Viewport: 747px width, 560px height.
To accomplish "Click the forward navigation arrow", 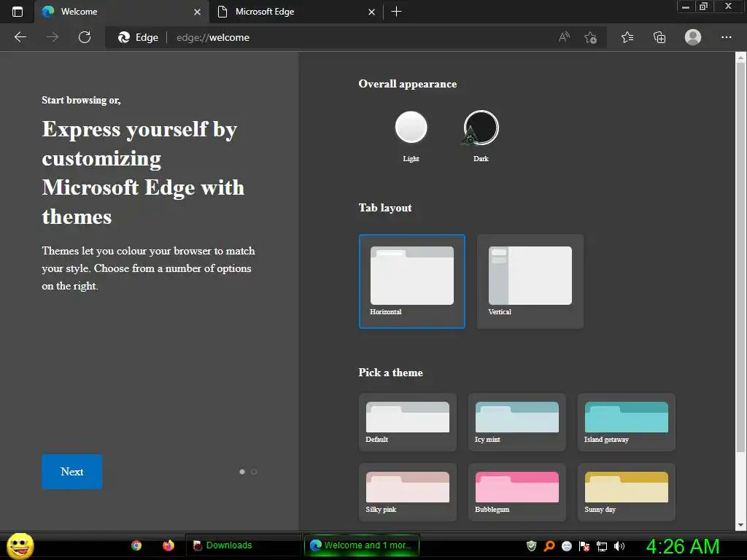I will [x=53, y=37].
